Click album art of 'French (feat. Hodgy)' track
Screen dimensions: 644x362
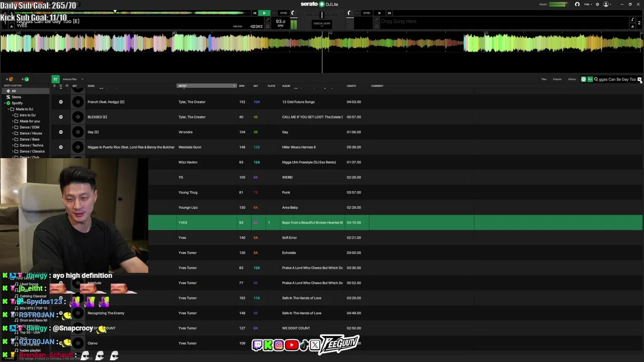pos(77,102)
